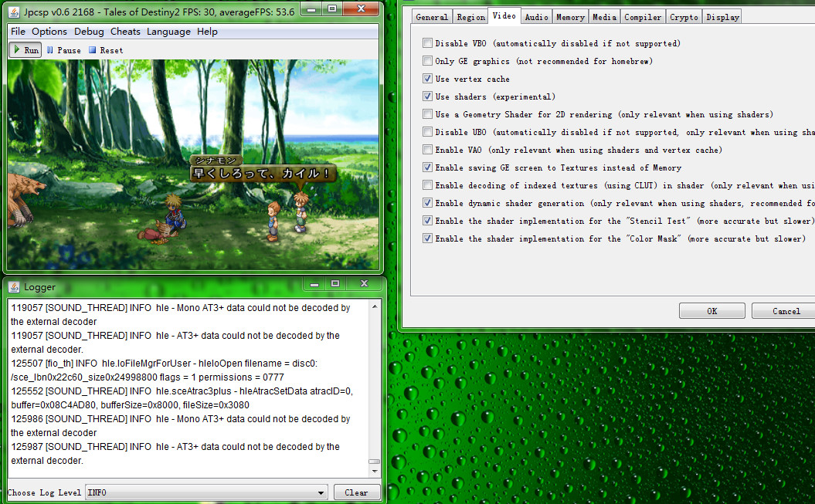Screen dimensions: 815x504
Task: Toggle the Disable VBO checkbox
Action: 427,43
